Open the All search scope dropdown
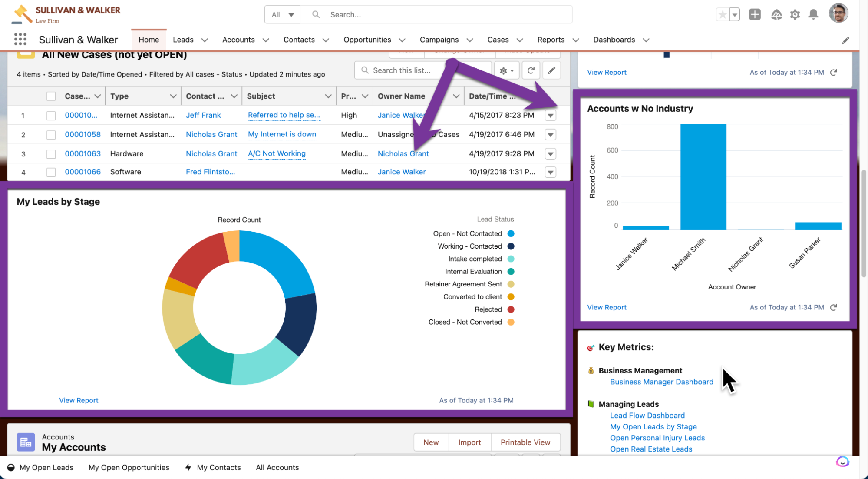The height and width of the screenshot is (479, 868). 282,14
